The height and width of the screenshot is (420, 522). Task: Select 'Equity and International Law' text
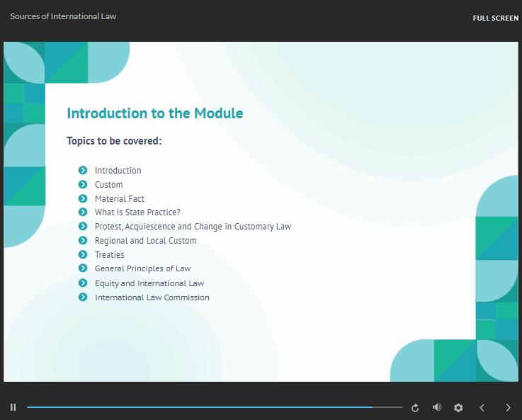[149, 283]
